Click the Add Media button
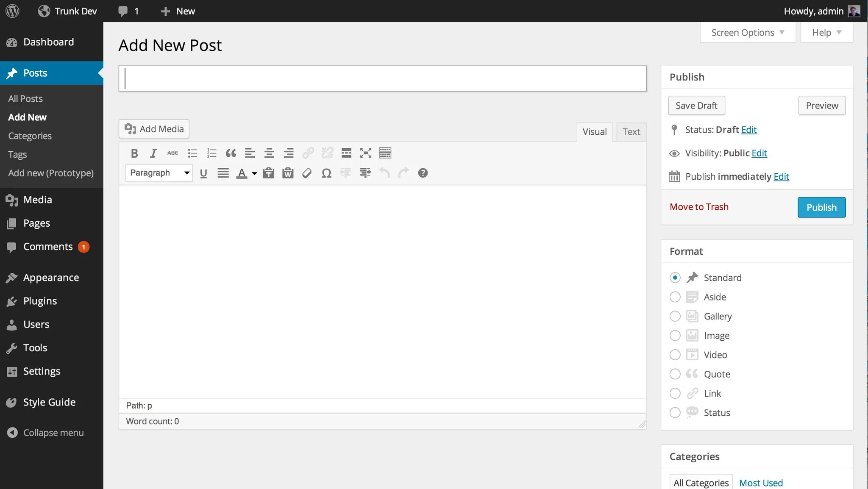The width and height of the screenshot is (868, 489). (x=154, y=129)
